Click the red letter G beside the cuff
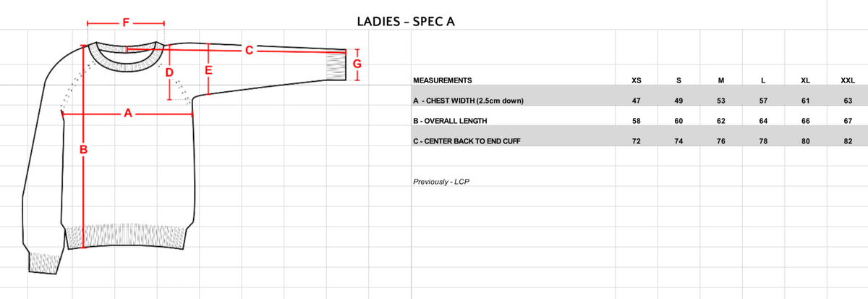Image resolution: width=868 pixels, height=299 pixels. (356, 64)
